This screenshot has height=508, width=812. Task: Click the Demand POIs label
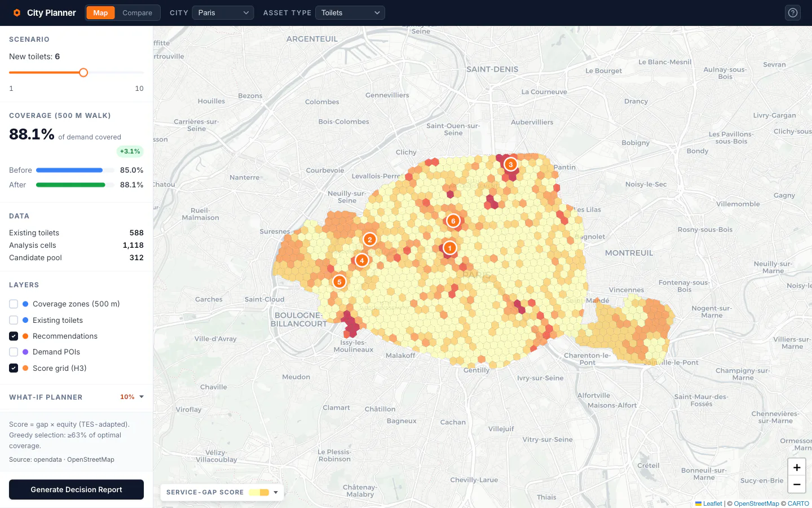(56, 352)
